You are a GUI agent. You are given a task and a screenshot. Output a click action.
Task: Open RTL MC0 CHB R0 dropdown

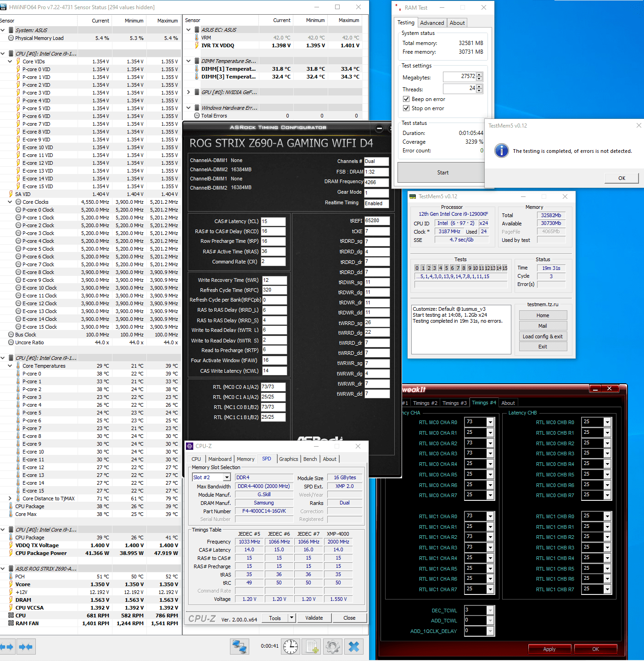(x=607, y=422)
